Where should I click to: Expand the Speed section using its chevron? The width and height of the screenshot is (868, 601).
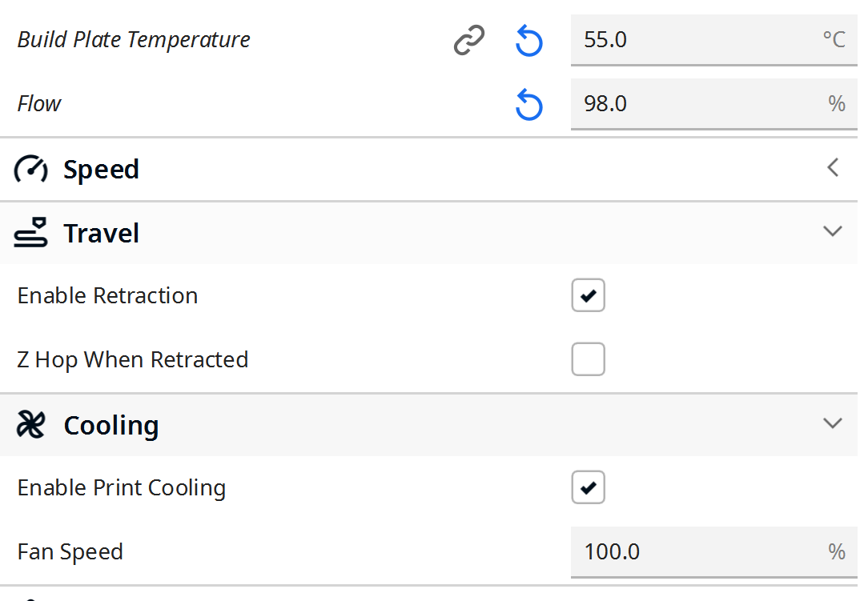(833, 168)
